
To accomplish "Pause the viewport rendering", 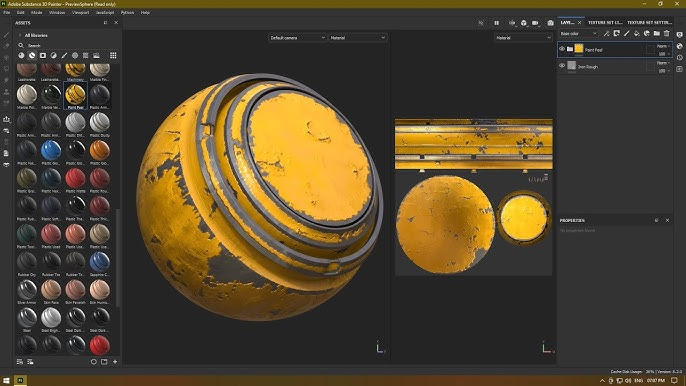I will pyautogui.click(x=497, y=23).
